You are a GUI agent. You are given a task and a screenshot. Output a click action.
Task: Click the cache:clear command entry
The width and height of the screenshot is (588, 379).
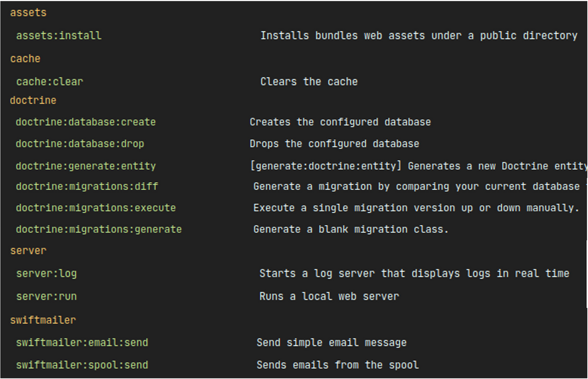[x=49, y=82]
